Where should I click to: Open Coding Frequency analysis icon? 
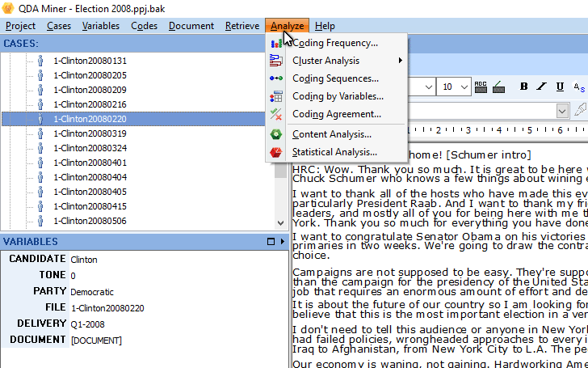point(276,43)
